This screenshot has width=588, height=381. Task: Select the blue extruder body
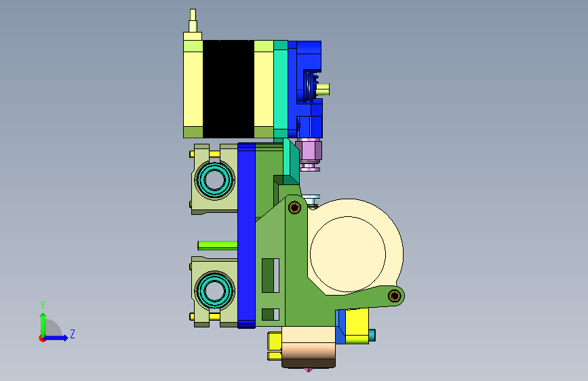[305, 89]
